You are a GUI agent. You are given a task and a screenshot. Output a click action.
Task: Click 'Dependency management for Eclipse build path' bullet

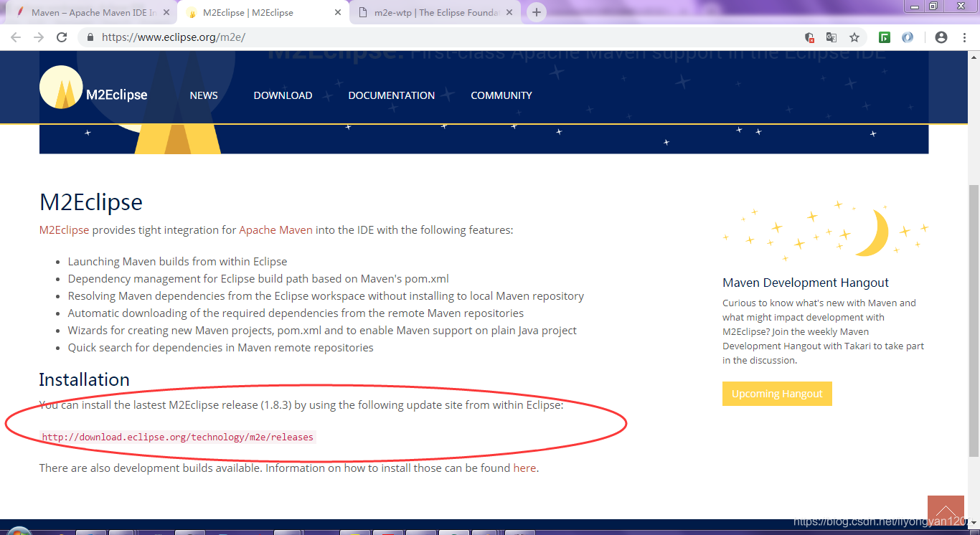pos(258,279)
